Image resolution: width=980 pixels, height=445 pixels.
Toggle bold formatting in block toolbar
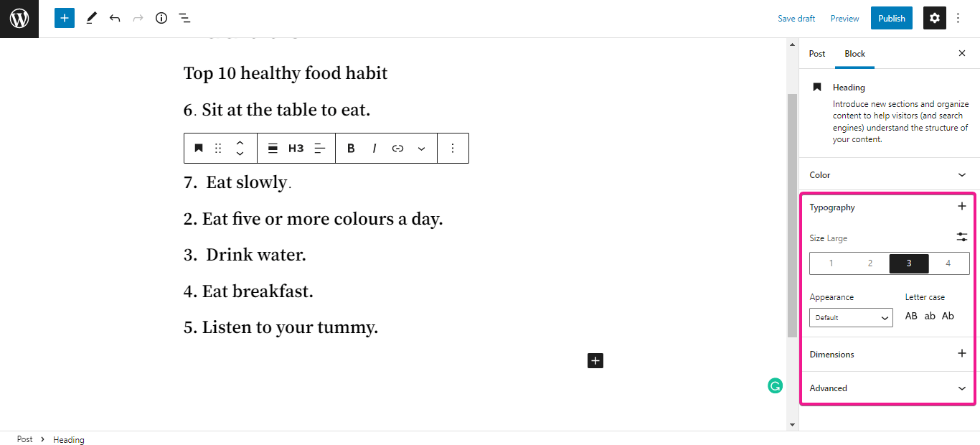tap(351, 148)
